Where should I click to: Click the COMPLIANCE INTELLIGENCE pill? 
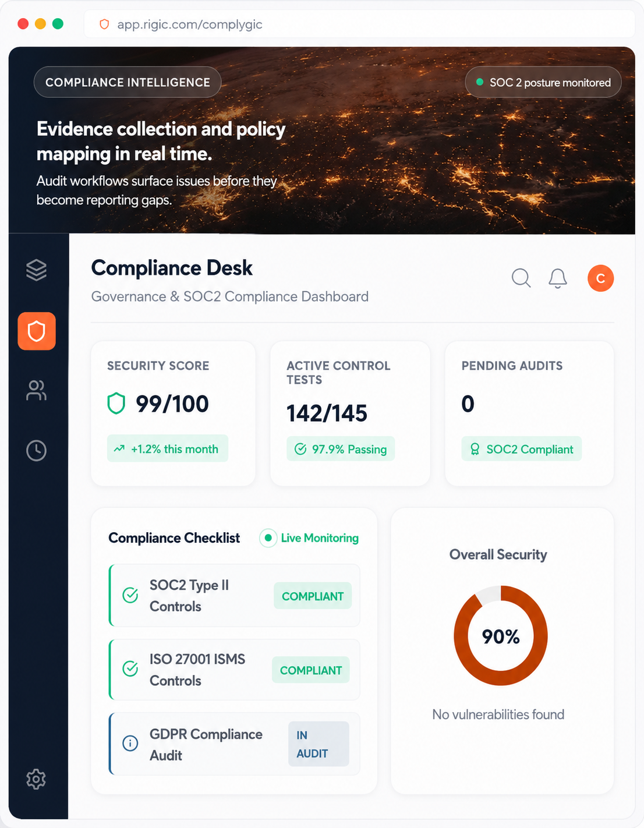(x=128, y=82)
